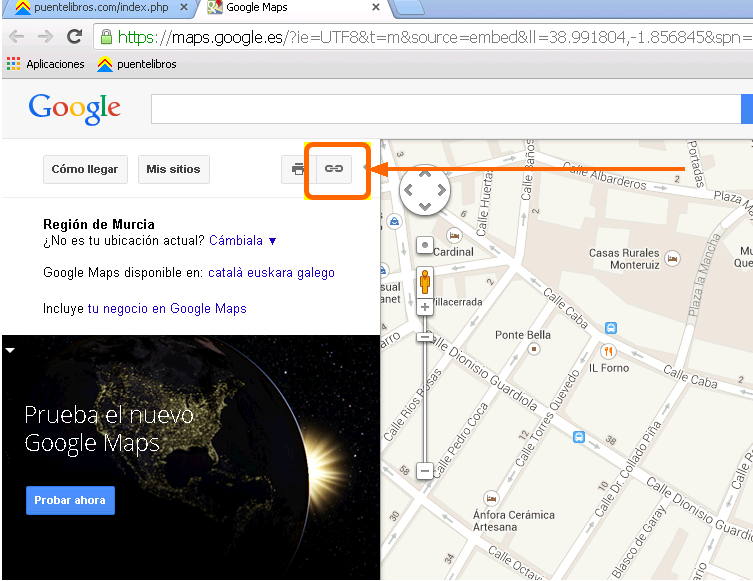Click bus stop icon on Dionisio Guardiola
Image resolution: width=753 pixels, height=581 pixels.
579,437
